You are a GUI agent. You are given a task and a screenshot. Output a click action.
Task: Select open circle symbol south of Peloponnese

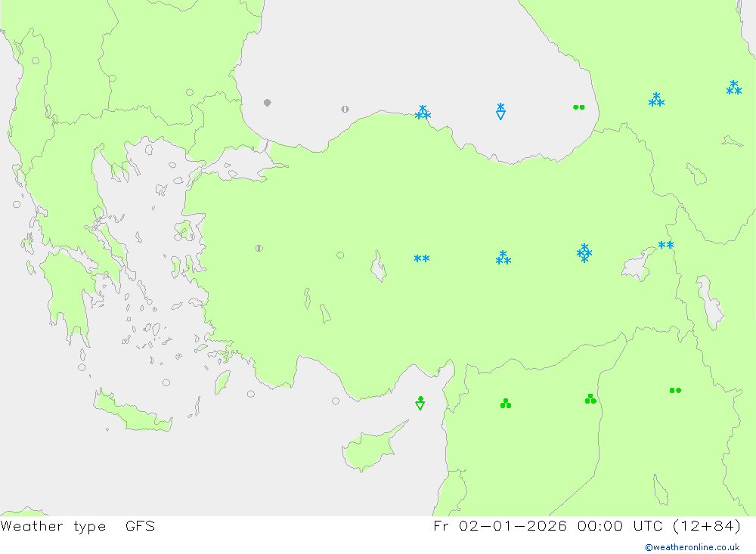coord(82,367)
